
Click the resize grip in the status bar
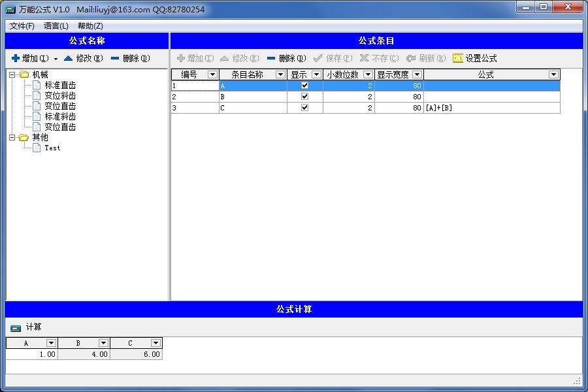coord(578,382)
